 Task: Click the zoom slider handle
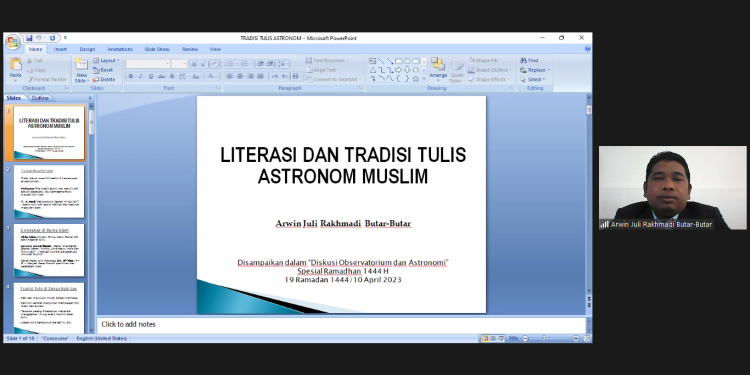coord(544,338)
